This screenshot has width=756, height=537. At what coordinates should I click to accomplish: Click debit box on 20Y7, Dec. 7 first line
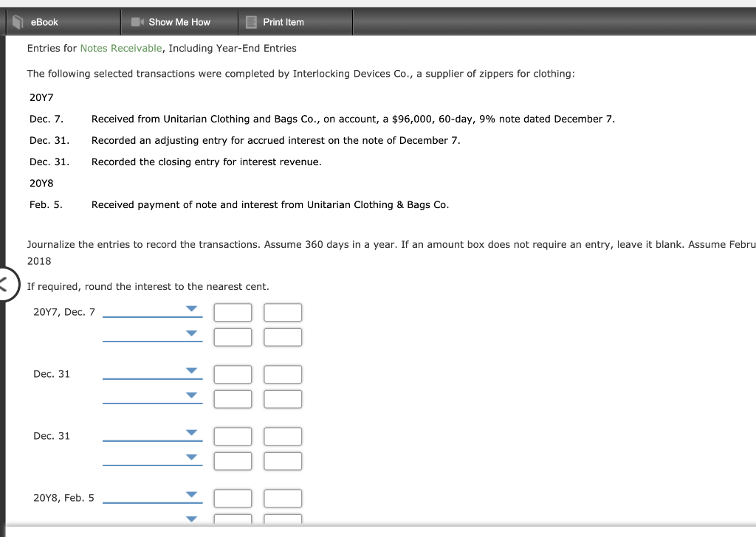click(233, 313)
